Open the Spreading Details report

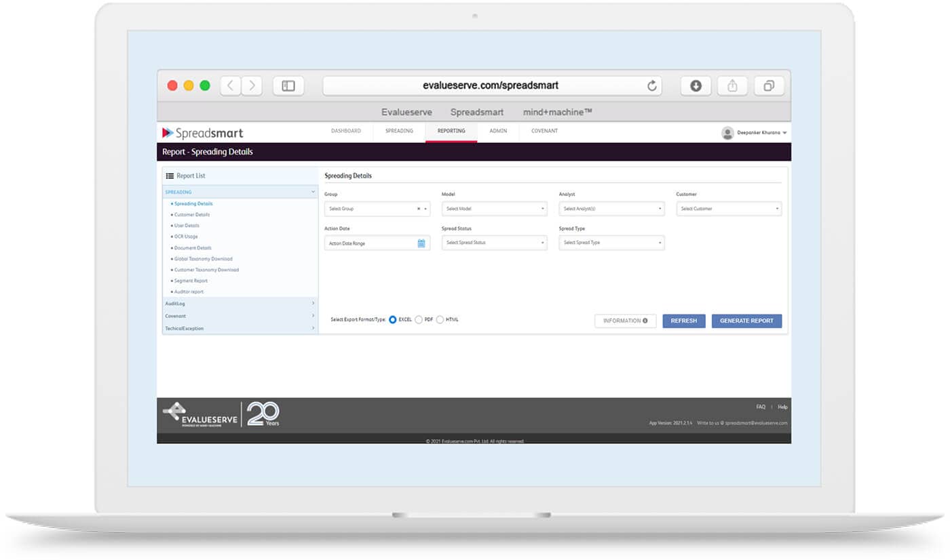[193, 203]
